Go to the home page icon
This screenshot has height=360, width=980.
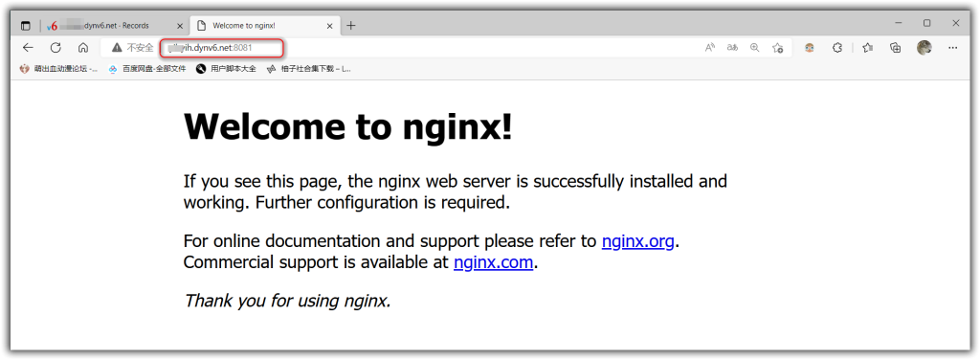click(83, 48)
